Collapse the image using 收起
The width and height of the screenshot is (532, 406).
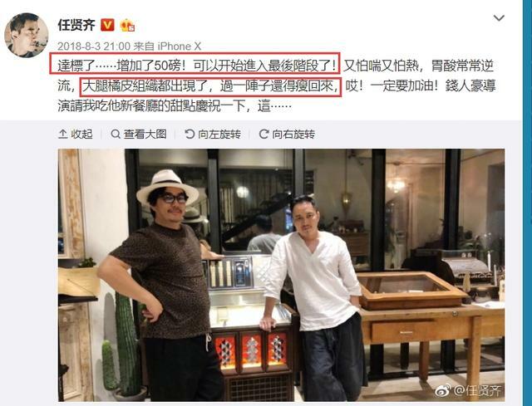pos(76,135)
